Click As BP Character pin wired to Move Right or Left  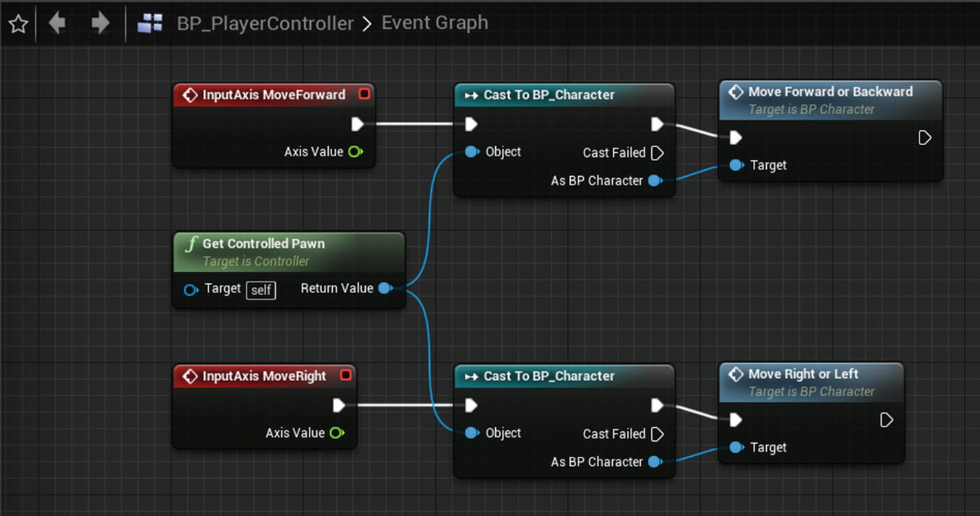655,462
